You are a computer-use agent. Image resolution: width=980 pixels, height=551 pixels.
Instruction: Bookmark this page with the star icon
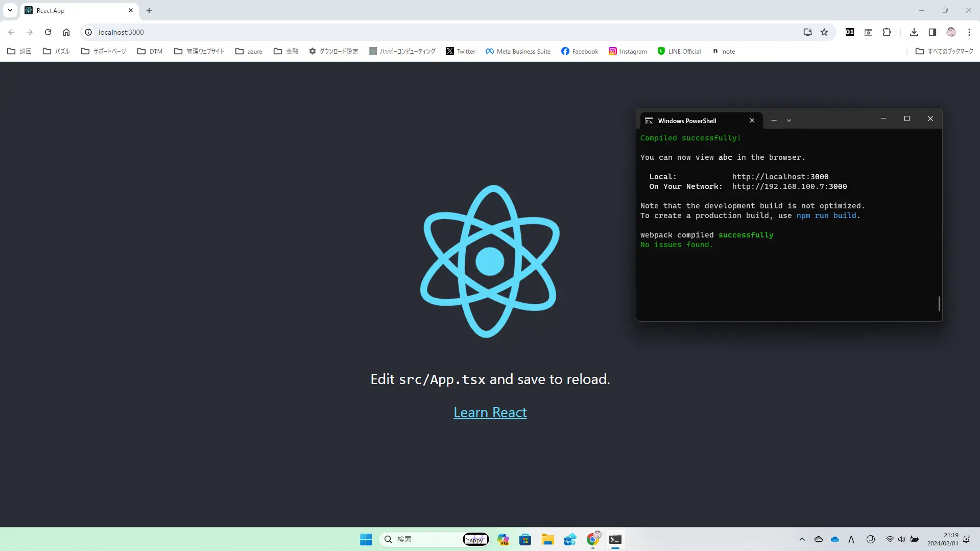pyautogui.click(x=824, y=32)
